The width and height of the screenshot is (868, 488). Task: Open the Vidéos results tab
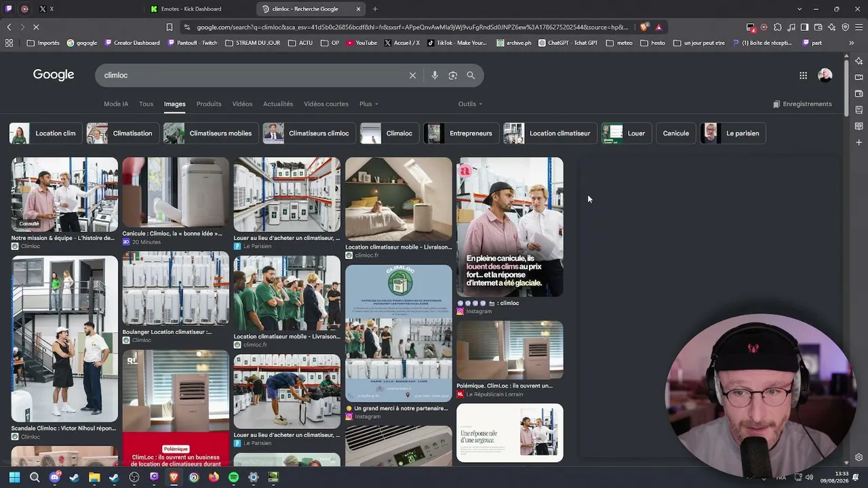pos(242,104)
